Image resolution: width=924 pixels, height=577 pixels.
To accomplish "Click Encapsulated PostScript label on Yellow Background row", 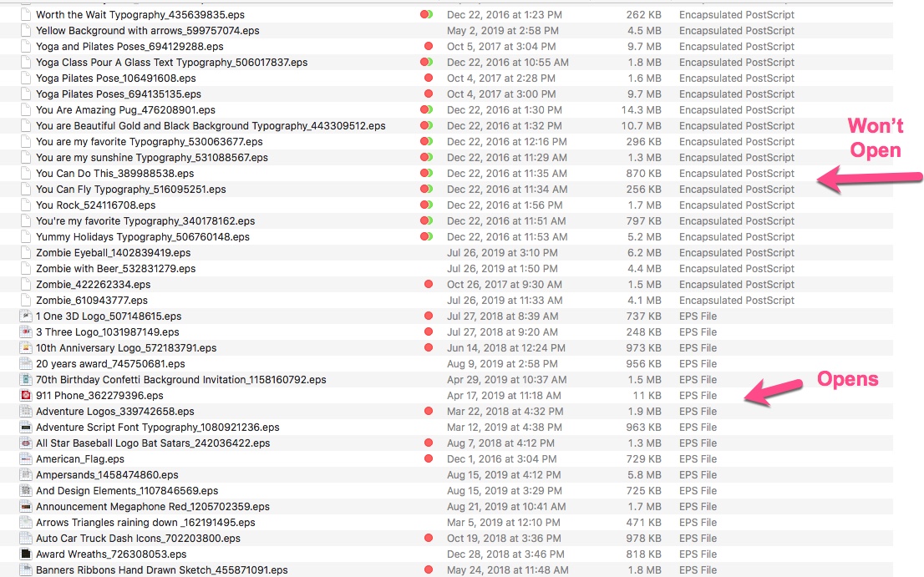I will [736, 30].
